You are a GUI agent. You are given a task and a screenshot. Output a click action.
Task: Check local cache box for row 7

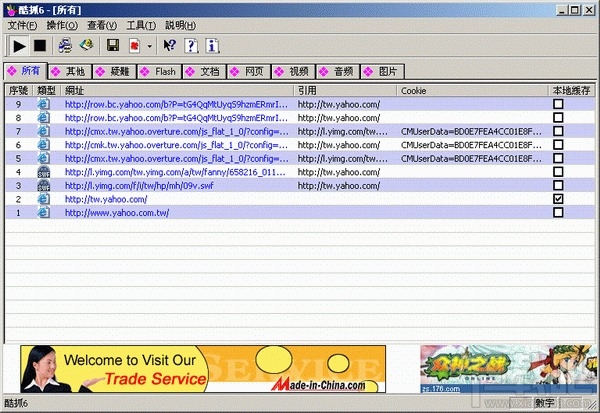[558, 131]
